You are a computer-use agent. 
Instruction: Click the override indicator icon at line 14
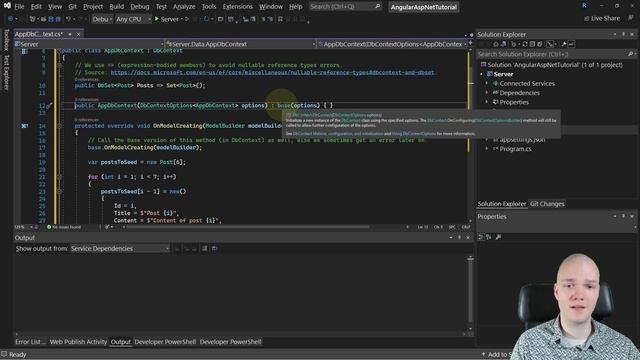(24, 126)
